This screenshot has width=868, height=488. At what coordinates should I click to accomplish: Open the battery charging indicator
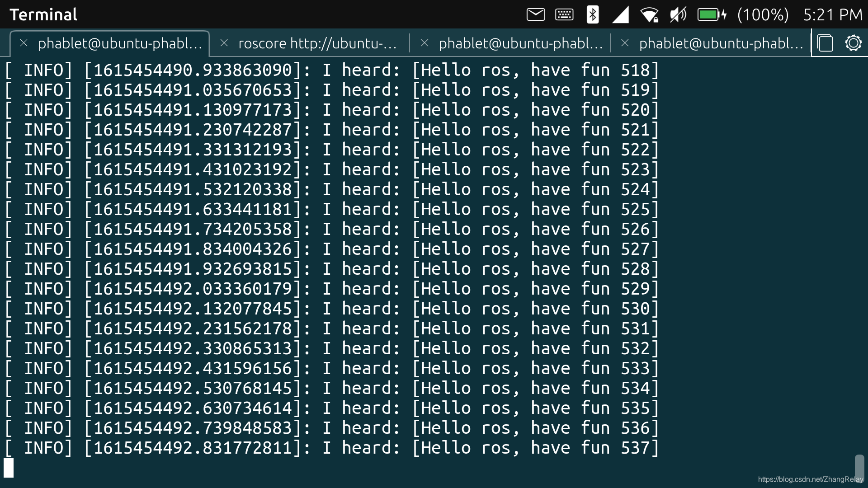click(712, 14)
